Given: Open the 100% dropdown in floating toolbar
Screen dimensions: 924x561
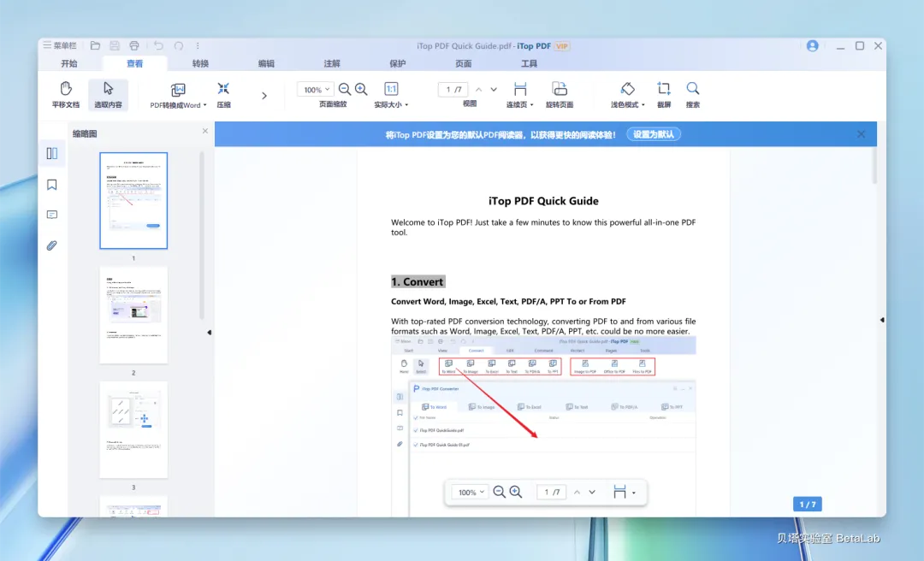Looking at the screenshot, I should pyautogui.click(x=471, y=492).
